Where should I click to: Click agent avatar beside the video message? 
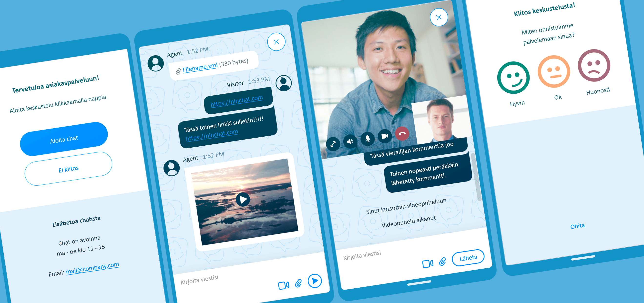172,168
